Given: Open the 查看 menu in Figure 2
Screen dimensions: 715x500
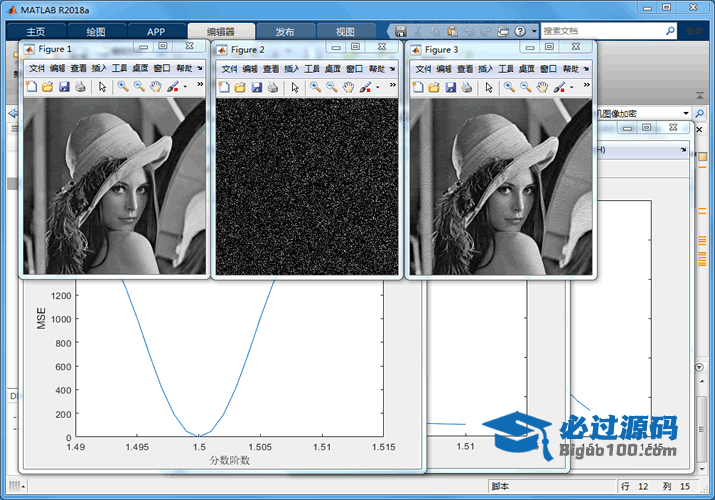Looking at the screenshot, I should pyautogui.click(x=271, y=69).
